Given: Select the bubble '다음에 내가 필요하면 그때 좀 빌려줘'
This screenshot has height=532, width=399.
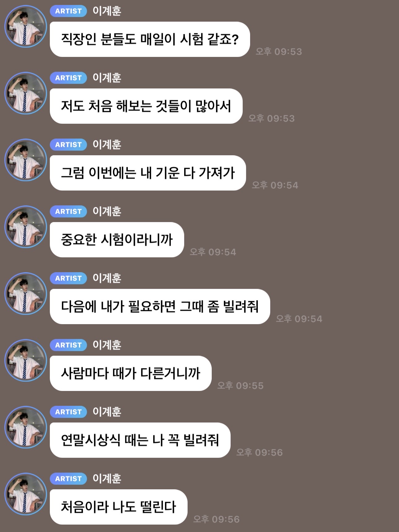Looking at the screenshot, I should coord(160,307).
